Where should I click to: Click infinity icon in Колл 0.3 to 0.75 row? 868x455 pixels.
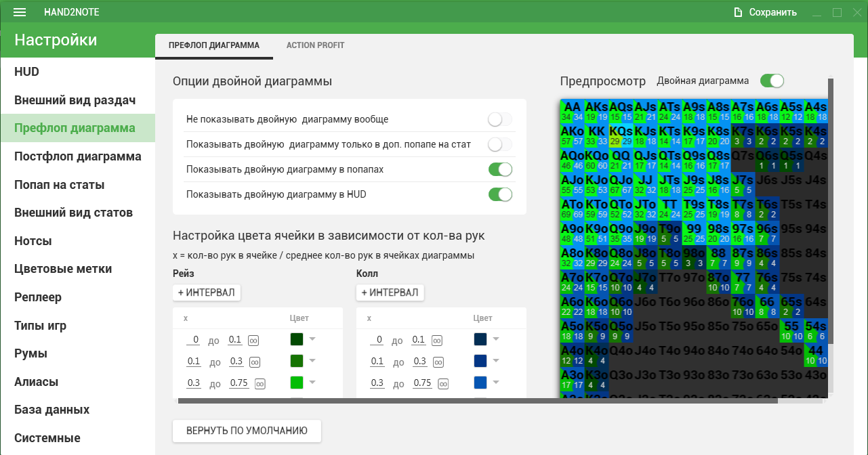click(x=443, y=384)
